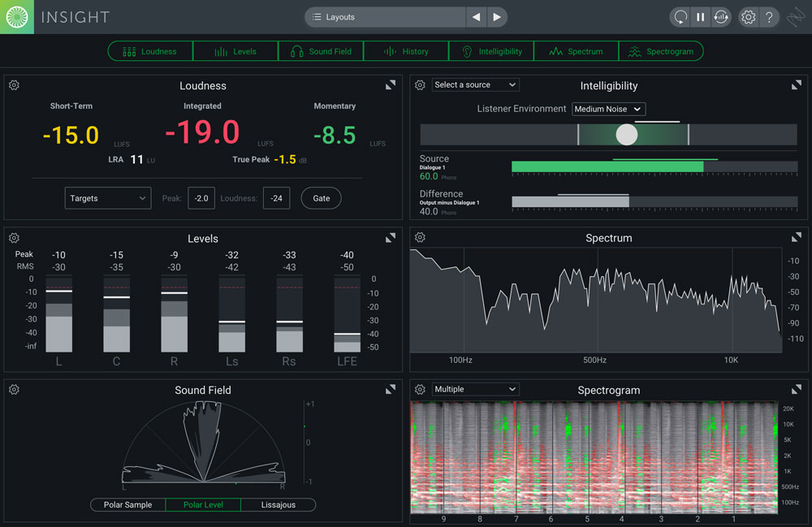Expand the Sound Field panel to full view
The image size is (812, 527).
coord(391,389)
